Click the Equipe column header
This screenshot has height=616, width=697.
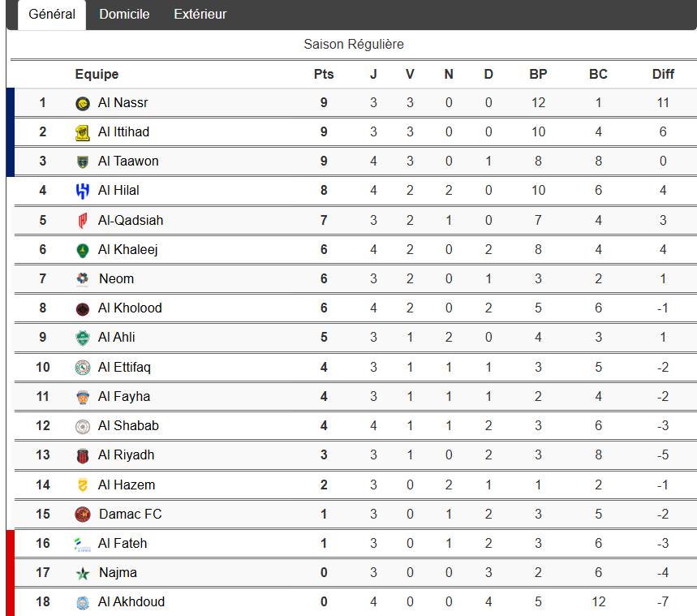tap(97, 75)
